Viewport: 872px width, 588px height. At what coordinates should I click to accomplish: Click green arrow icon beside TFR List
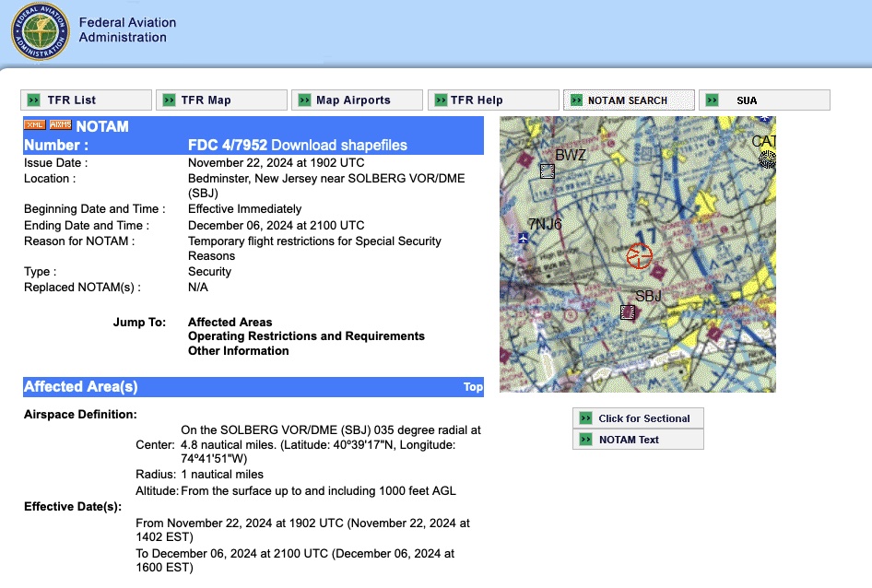click(x=34, y=100)
